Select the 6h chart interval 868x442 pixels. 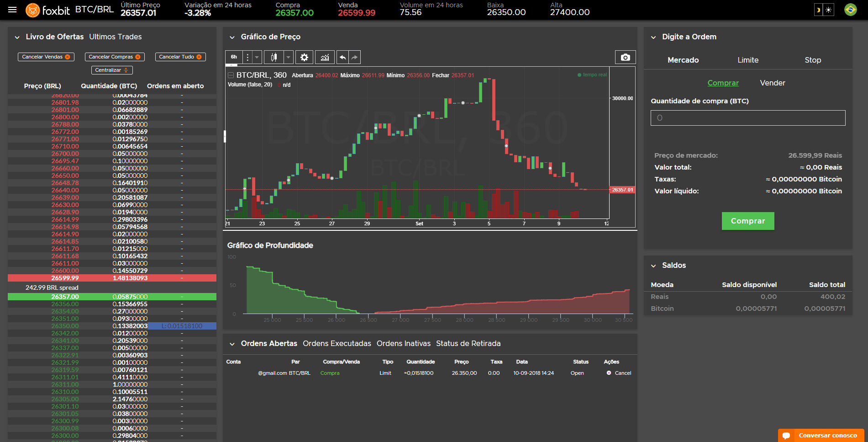click(234, 57)
